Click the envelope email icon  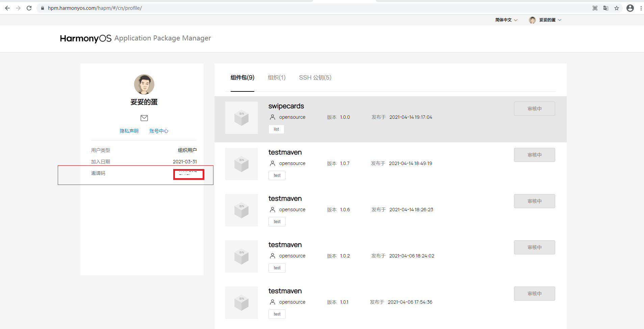pyautogui.click(x=144, y=118)
